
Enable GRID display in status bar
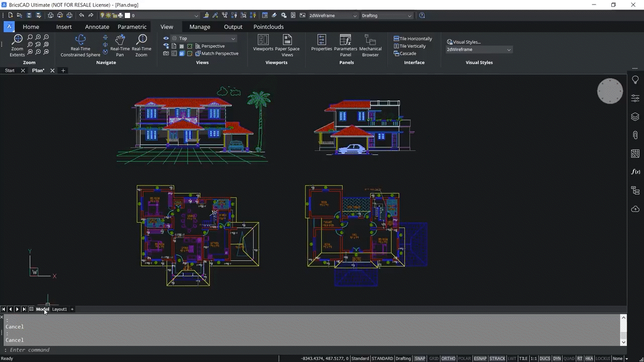pyautogui.click(x=434, y=358)
